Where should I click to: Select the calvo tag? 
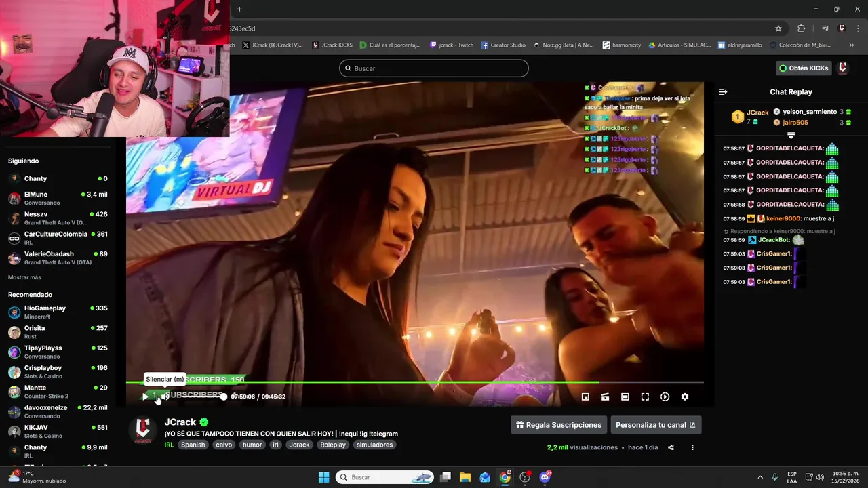224,445
